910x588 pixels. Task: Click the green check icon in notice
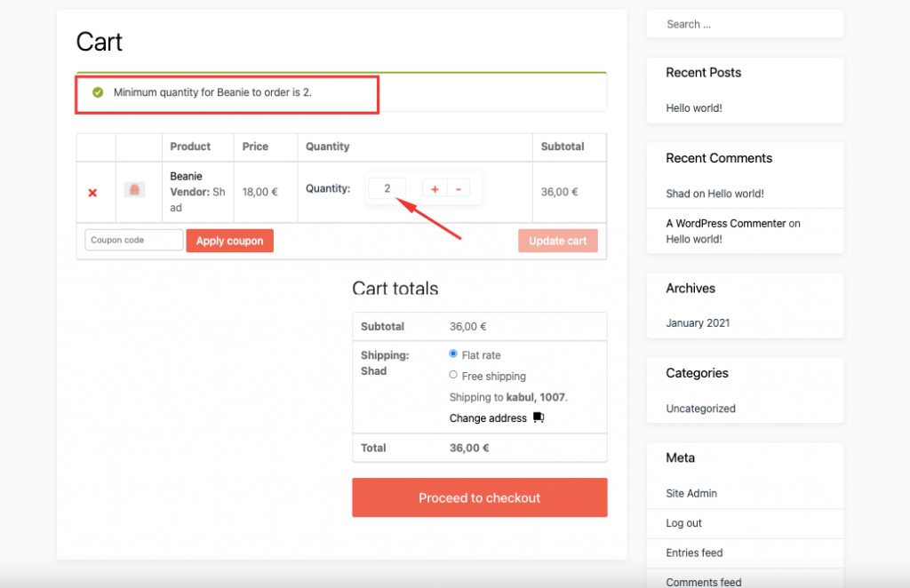point(98,92)
